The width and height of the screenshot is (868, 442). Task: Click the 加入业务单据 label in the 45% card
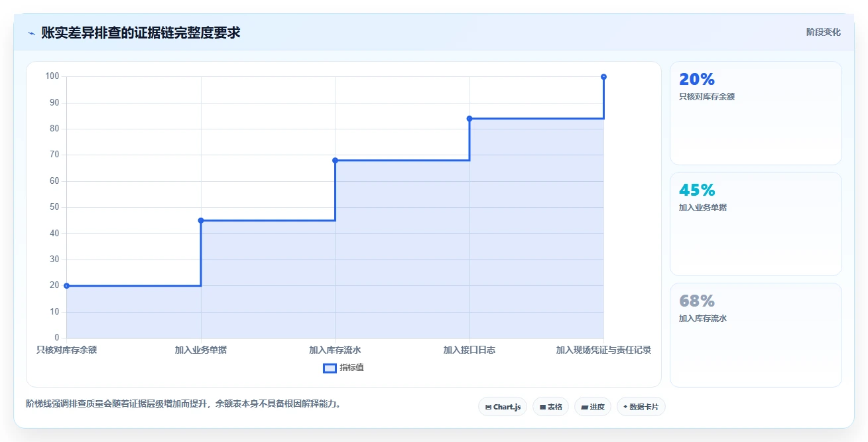(x=703, y=208)
